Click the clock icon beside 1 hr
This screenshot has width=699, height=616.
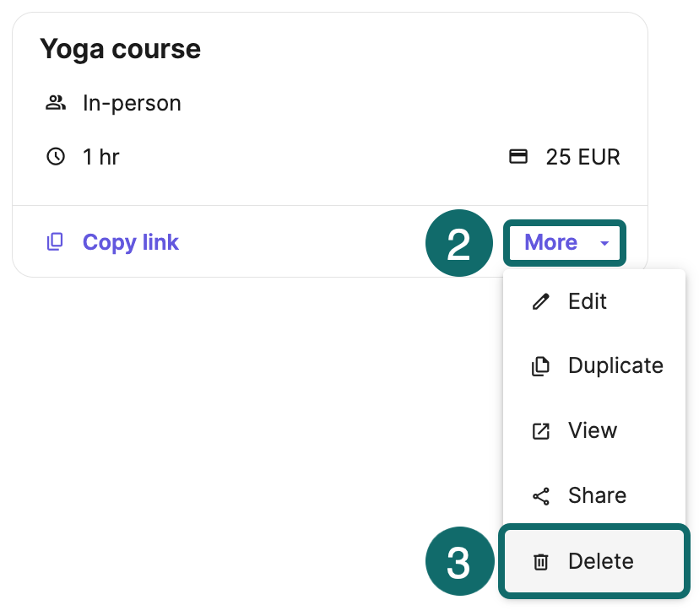(56, 157)
